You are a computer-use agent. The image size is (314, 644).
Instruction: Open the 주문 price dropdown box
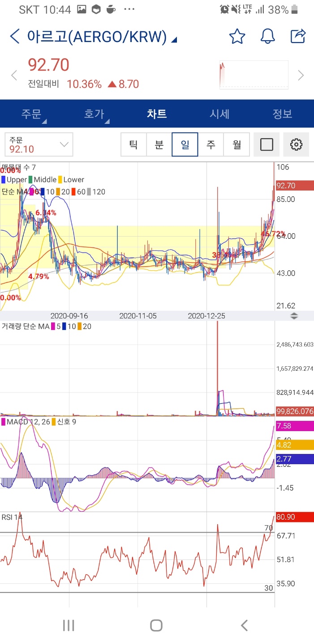(x=39, y=144)
